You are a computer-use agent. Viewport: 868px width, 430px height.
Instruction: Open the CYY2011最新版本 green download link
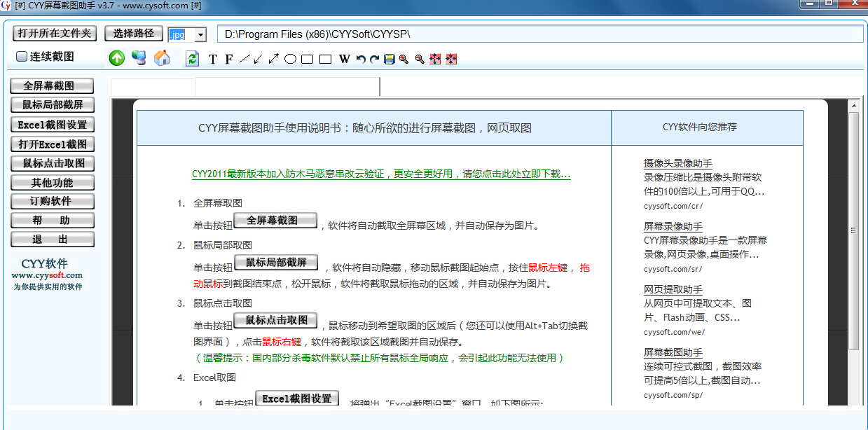(x=381, y=174)
